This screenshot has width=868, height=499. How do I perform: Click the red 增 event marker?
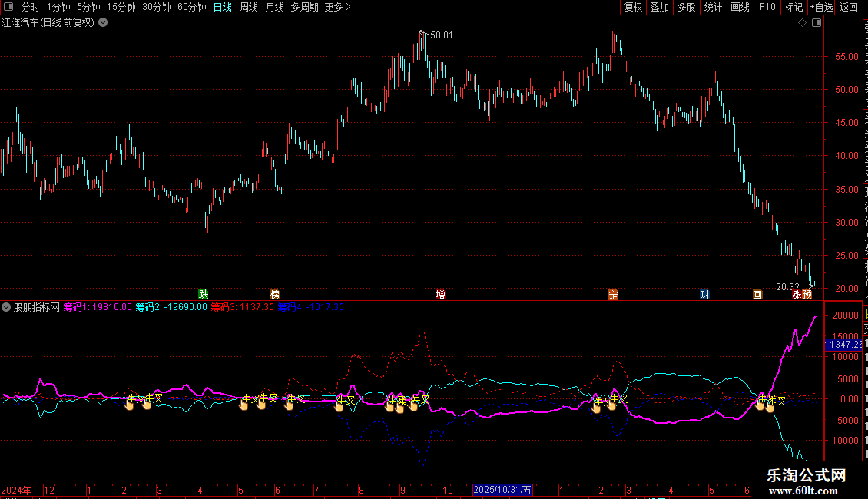[441, 294]
